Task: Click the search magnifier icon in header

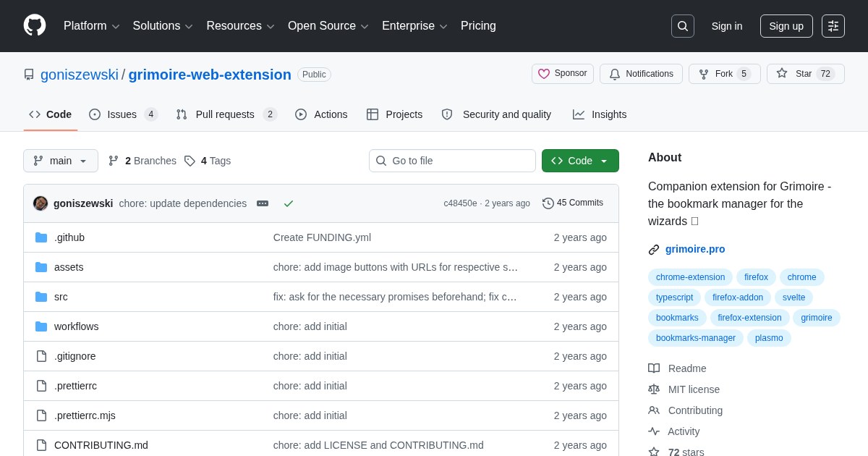Action: pos(682,26)
